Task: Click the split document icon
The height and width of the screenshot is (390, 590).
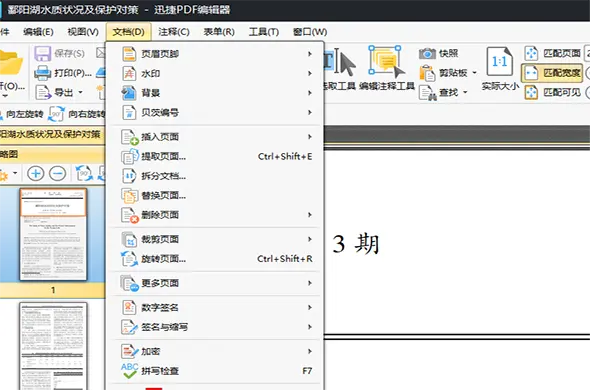Action: coord(129,176)
